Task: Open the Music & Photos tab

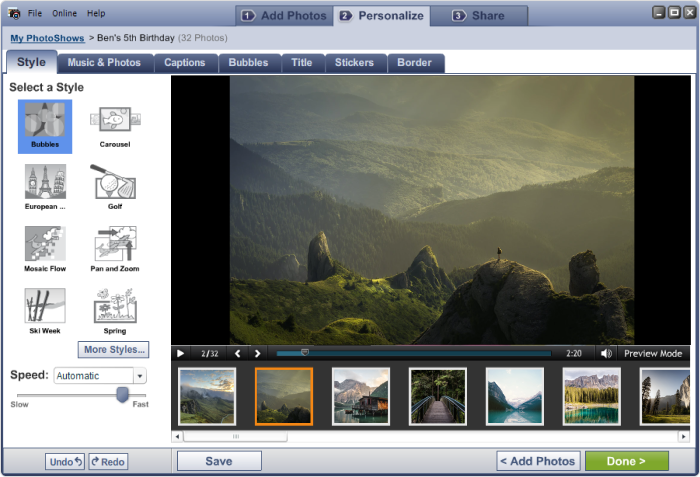Action: point(104,63)
